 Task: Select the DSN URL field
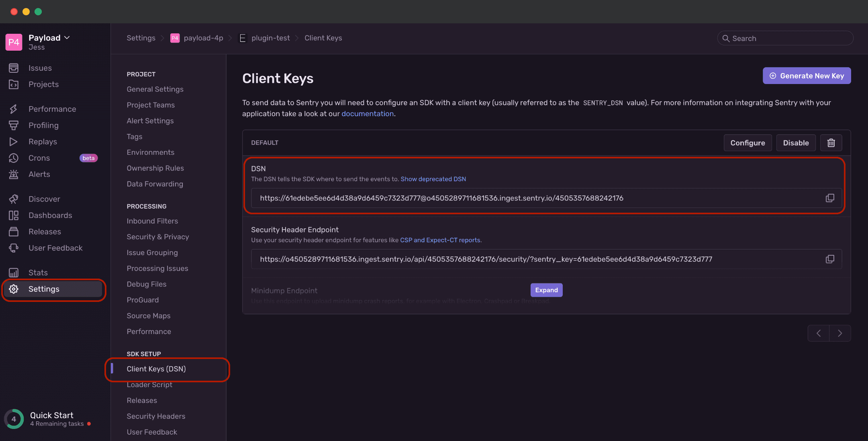coord(546,198)
